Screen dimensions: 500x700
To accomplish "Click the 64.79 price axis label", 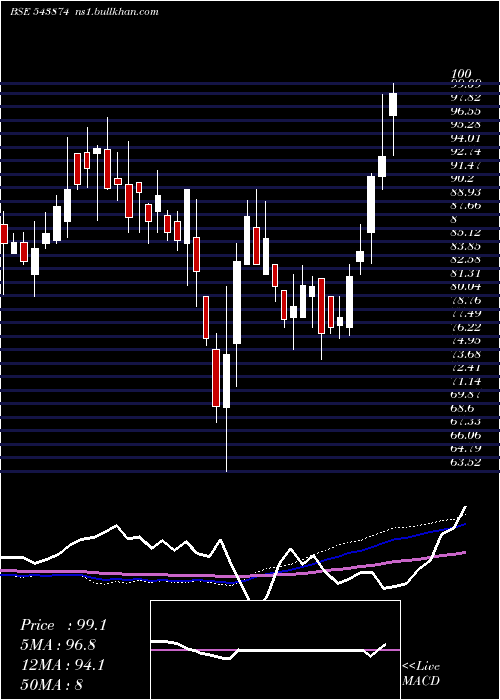I will (465, 449).
